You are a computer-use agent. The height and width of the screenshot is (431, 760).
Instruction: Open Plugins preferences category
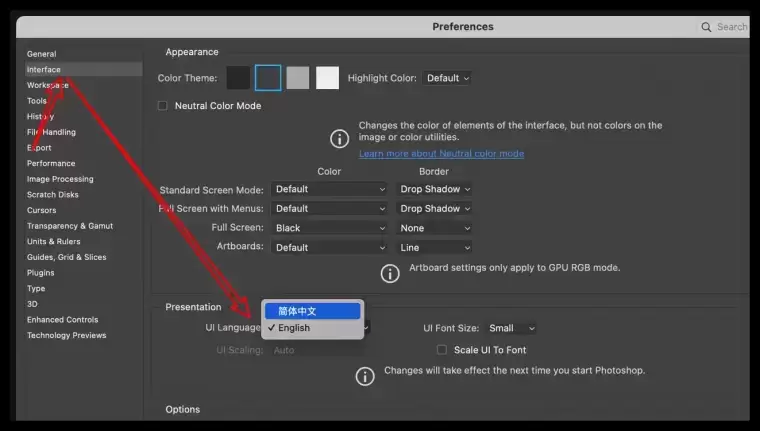[x=41, y=273]
